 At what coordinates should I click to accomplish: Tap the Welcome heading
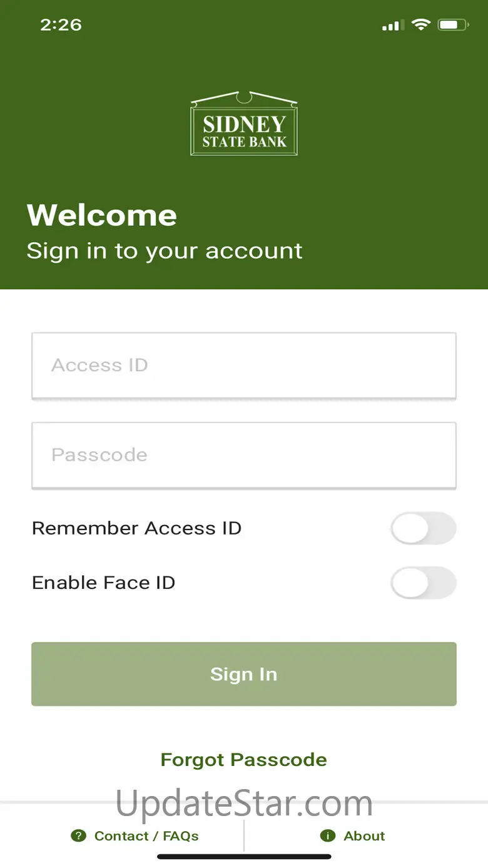click(102, 216)
